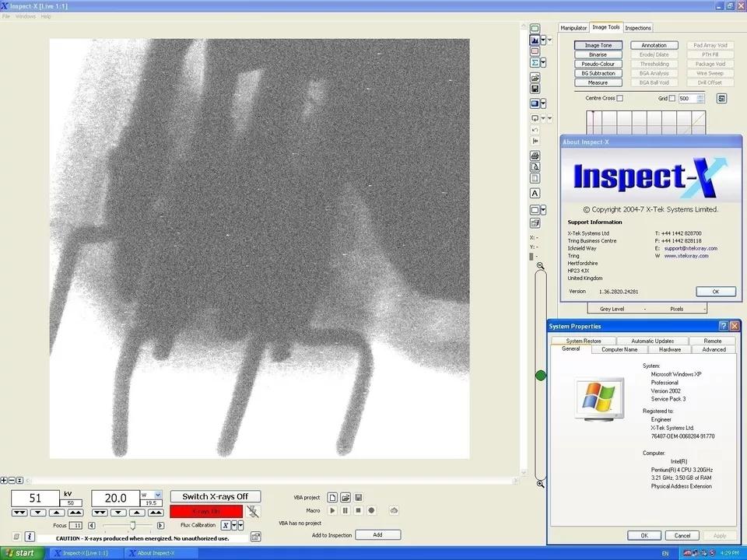Create a new VBA project file
The height and width of the screenshot is (560, 747).
(x=332, y=498)
